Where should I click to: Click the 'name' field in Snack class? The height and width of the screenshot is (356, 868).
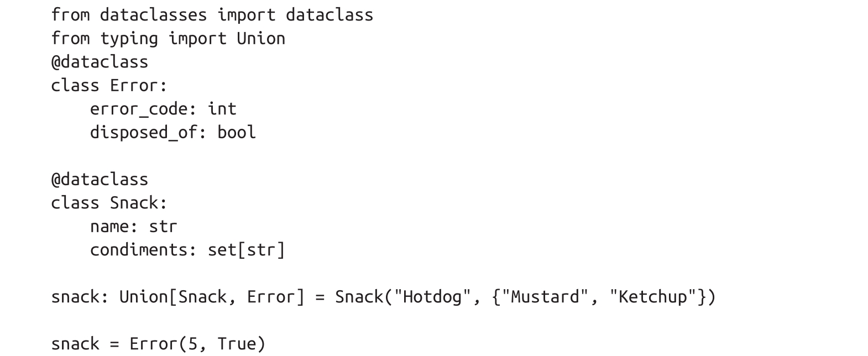pyautogui.click(x=109, y=227)
